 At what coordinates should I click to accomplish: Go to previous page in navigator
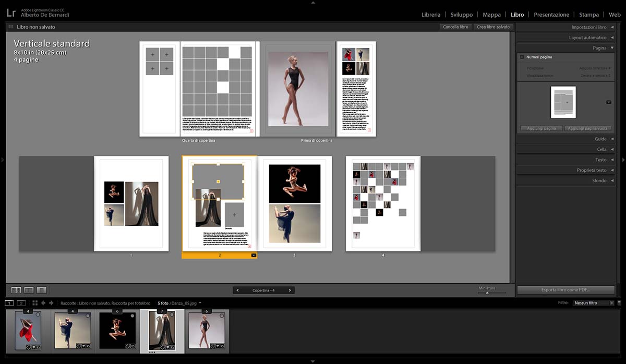238,290
